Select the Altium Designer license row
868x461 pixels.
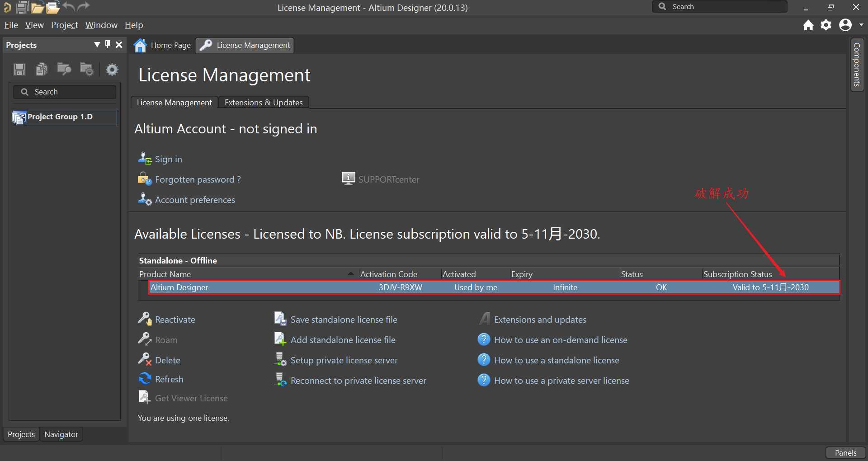click(494, 287)
